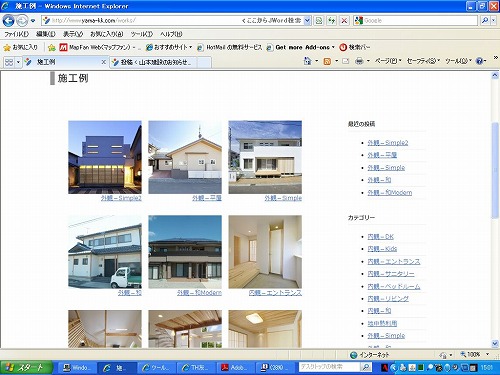Open the ファイル(F) menu
Viewport: 500px width, 375px height.
click(x=16, y=34)
